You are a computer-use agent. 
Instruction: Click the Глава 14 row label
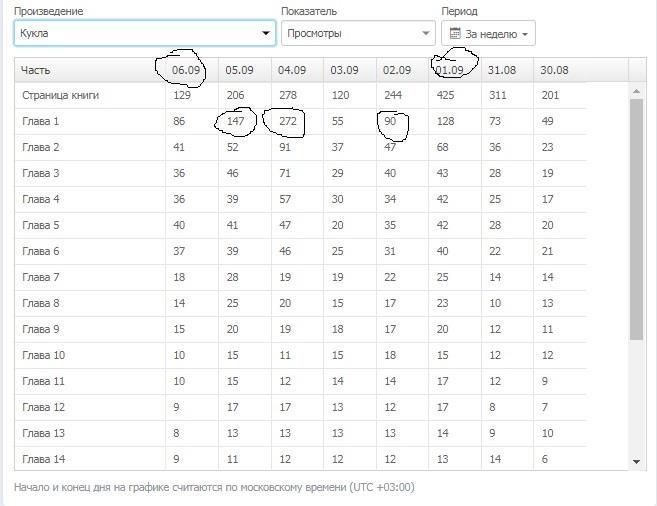43,459
